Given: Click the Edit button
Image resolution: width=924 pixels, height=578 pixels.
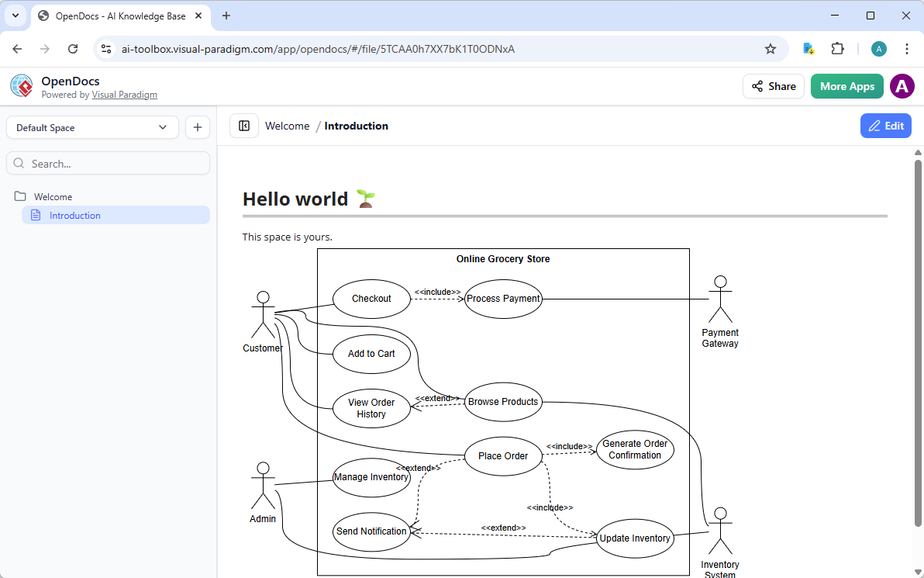Looking at the screenshot, I should point(885,125).
